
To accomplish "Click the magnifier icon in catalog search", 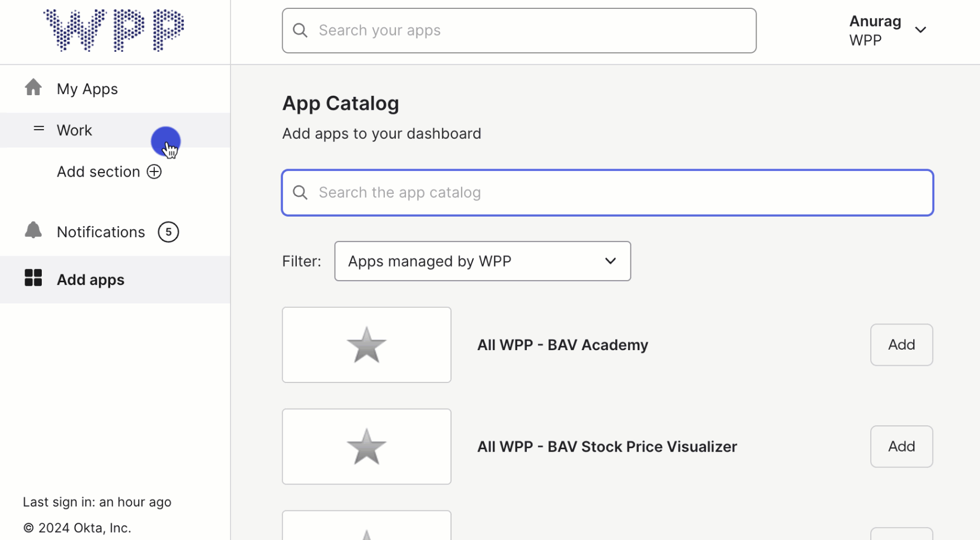I will [x=300, y=193].
